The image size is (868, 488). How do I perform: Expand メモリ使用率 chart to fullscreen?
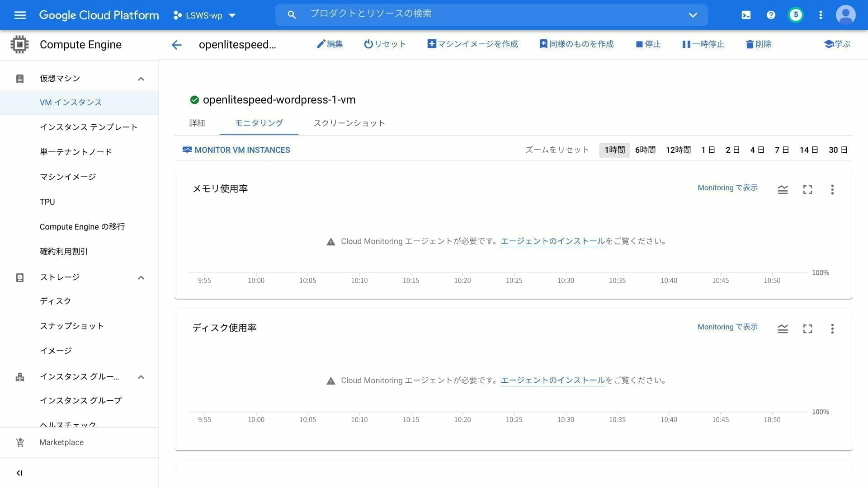click(x=807, y=190)
